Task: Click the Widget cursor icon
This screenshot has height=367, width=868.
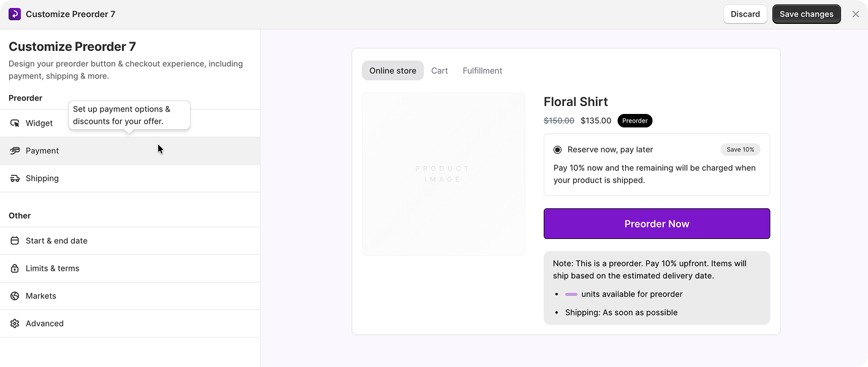Action: [15, 123]
